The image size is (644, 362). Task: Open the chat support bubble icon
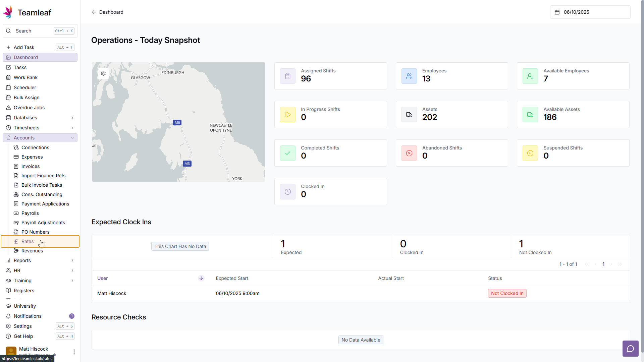(x=630, y=349)
